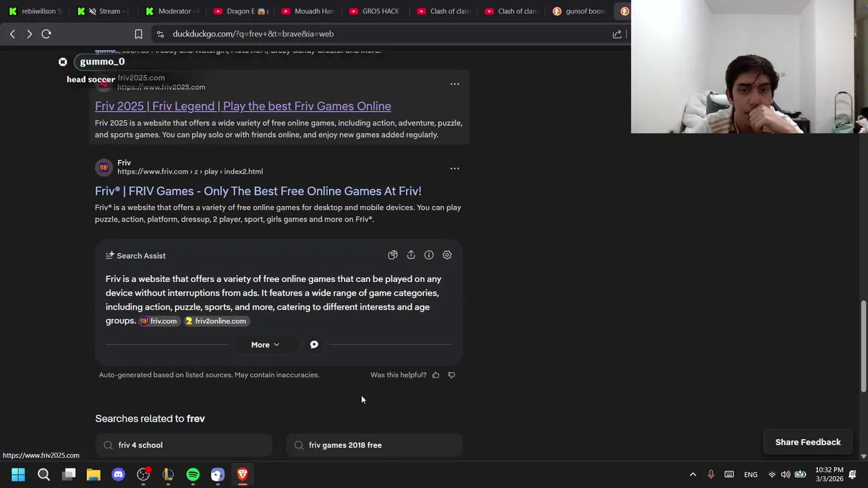Viewport: 868px width, 488px height.
Task: Open OBS Studio from the taskbar
Action: tap(143, 474)
